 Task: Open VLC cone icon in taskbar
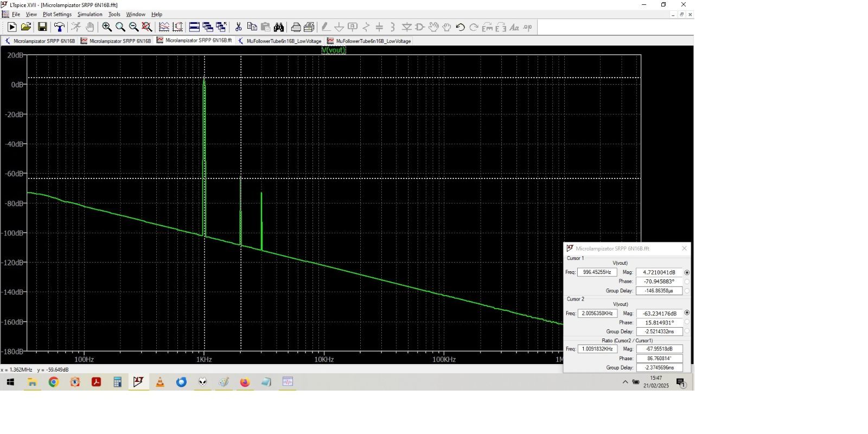[160, 382]
